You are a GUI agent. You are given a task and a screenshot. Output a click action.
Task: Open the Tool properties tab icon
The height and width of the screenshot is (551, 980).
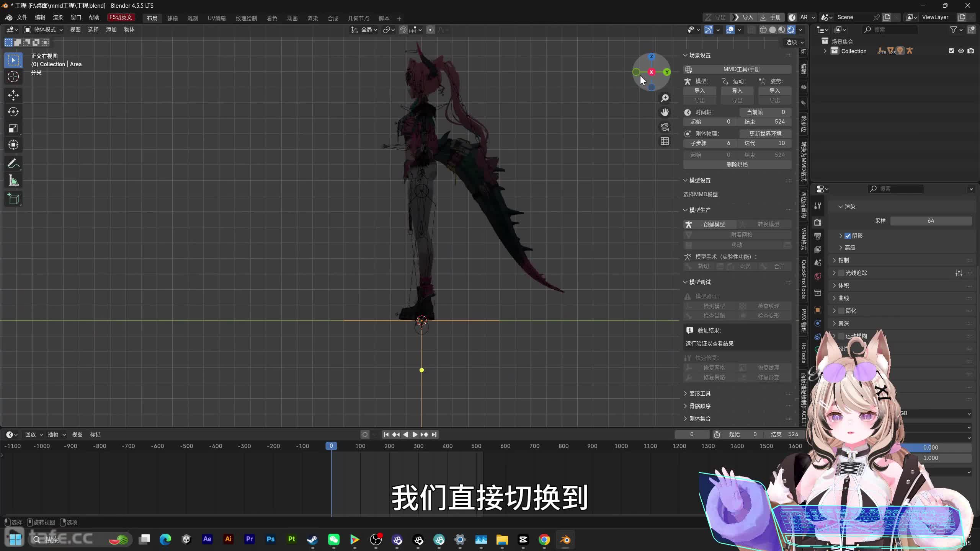[x=818, y=206]
